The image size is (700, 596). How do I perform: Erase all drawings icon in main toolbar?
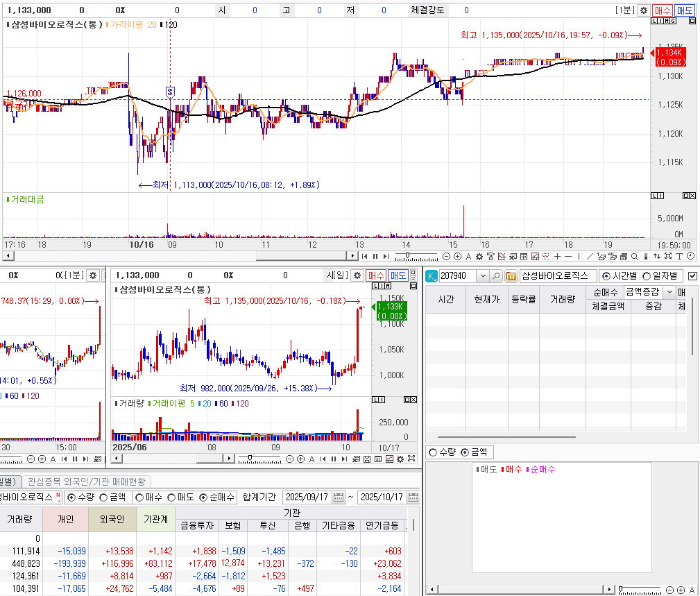(613, 256)
